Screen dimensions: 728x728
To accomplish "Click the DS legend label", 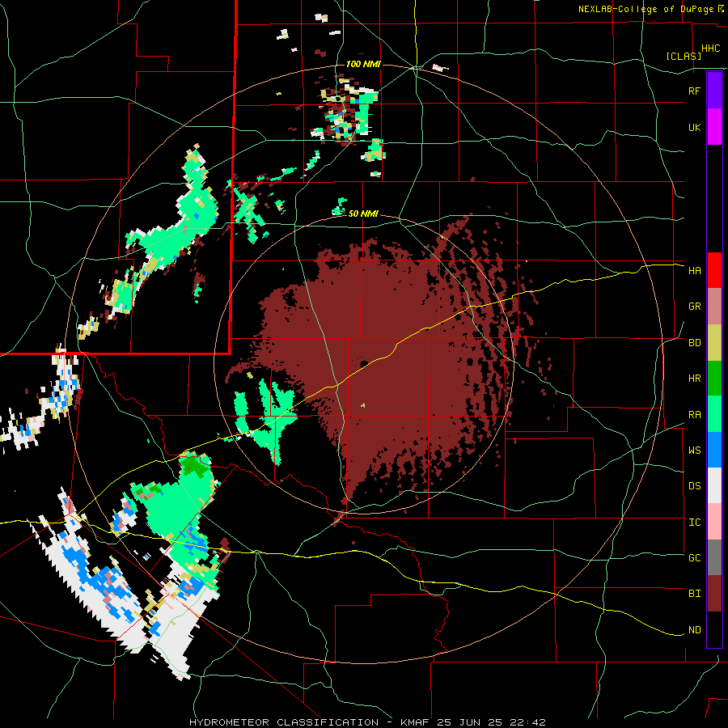I will click(694, 486).
